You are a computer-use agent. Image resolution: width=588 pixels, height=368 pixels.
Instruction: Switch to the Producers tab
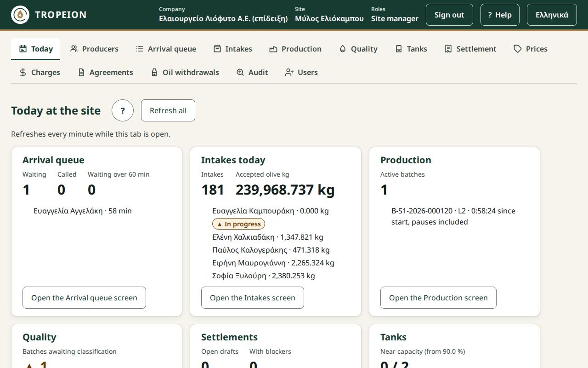coord(94,49)
